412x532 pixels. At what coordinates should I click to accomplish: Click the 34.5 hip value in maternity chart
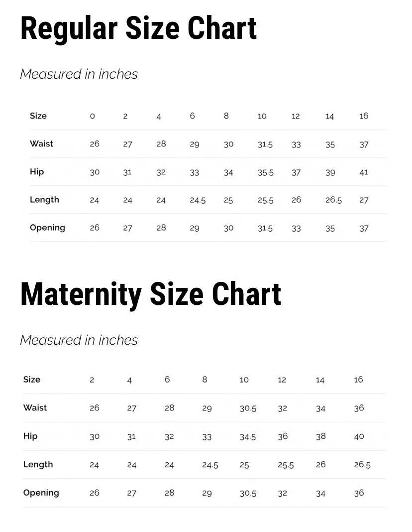(248, 437)
